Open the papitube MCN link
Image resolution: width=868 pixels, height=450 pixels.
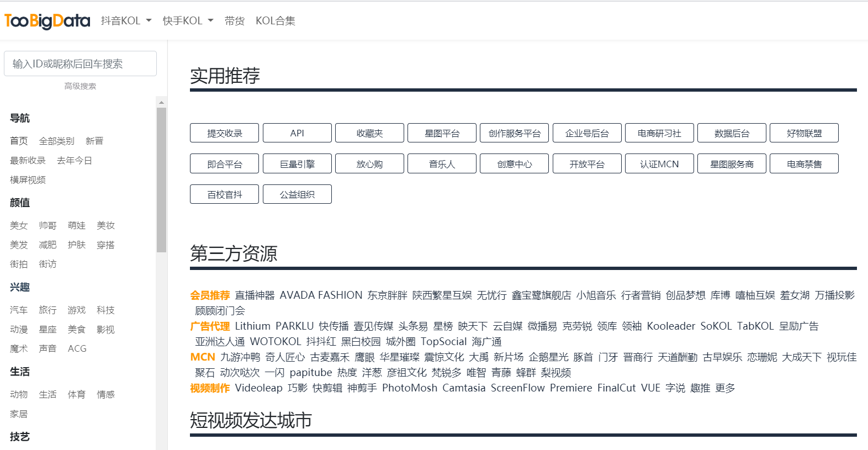(x=311, y=372)
